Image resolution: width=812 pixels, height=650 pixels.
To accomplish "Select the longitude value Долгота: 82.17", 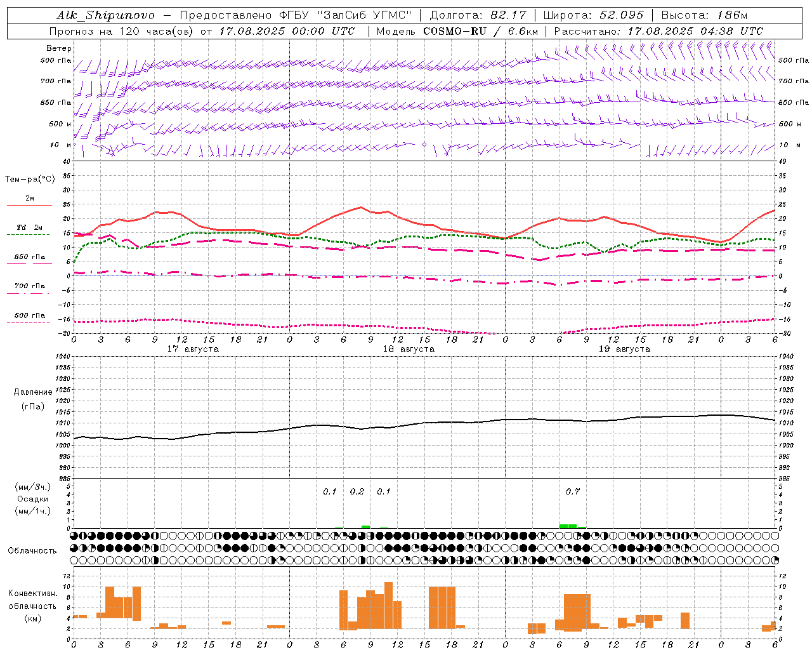I will (478, 15).
